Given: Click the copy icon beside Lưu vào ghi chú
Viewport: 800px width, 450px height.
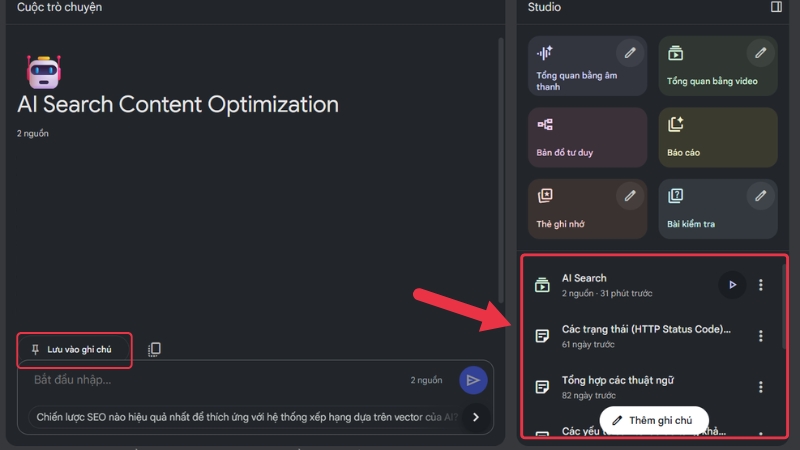Looking at the screenshot, I should 154,349.
